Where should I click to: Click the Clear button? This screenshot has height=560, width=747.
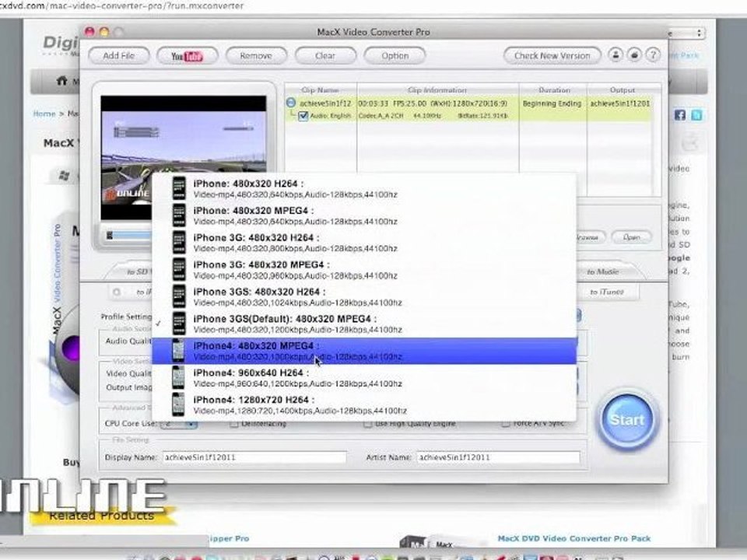click(x=325, y=56)
